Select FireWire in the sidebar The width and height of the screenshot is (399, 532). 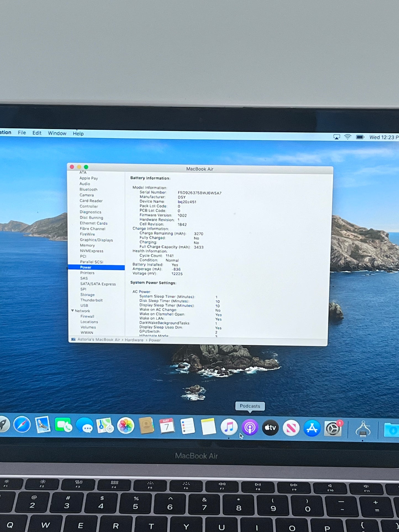[87, 234]
